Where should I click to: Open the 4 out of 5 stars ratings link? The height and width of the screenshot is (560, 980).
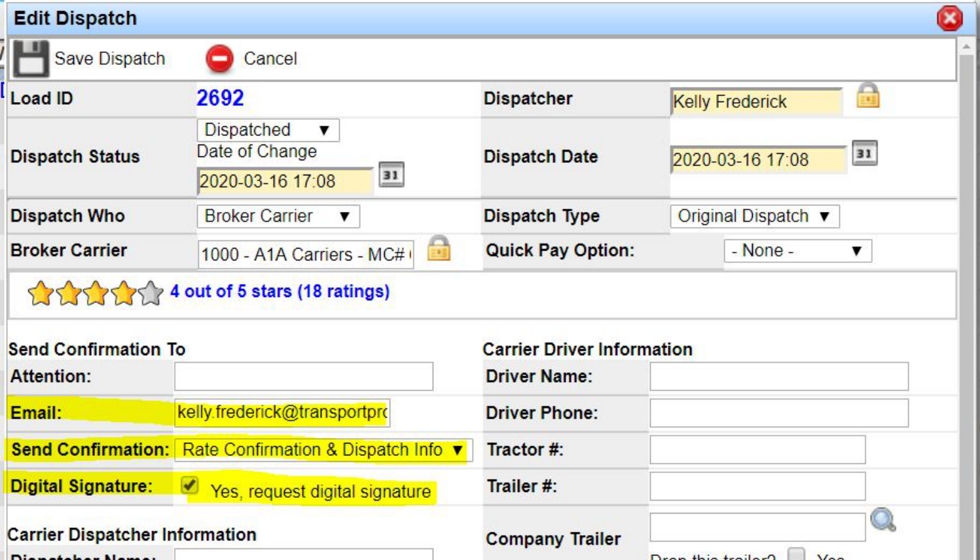tap(280, 291)
